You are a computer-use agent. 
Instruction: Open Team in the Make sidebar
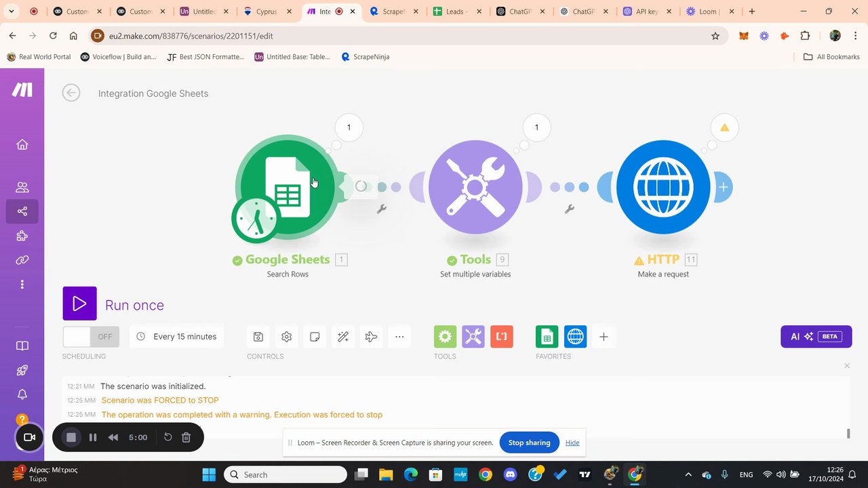[22, 187]
